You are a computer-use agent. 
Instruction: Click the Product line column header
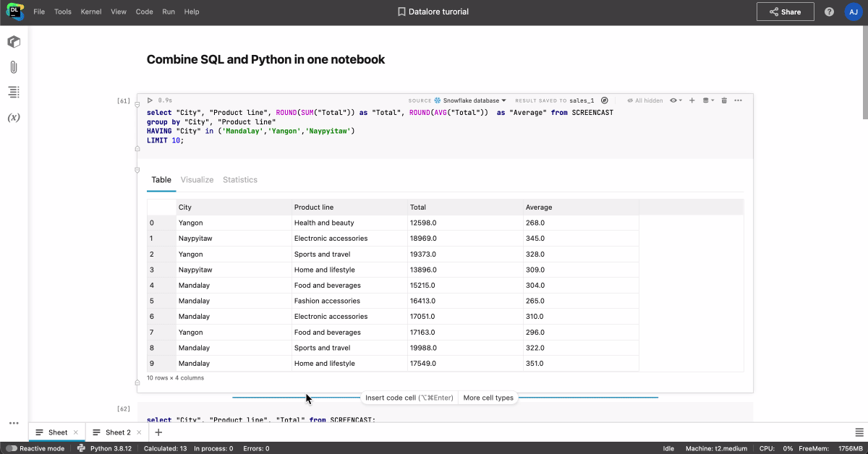click(349, 207)
